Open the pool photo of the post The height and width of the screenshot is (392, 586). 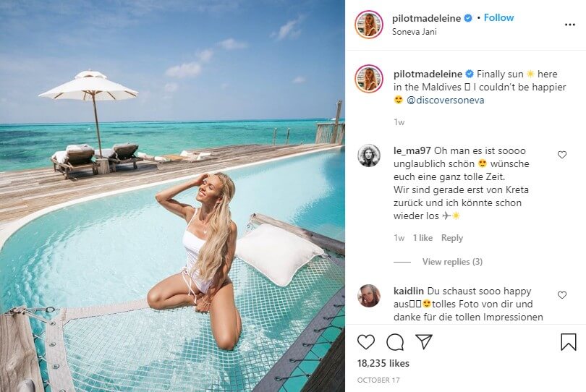pos(172,196)
